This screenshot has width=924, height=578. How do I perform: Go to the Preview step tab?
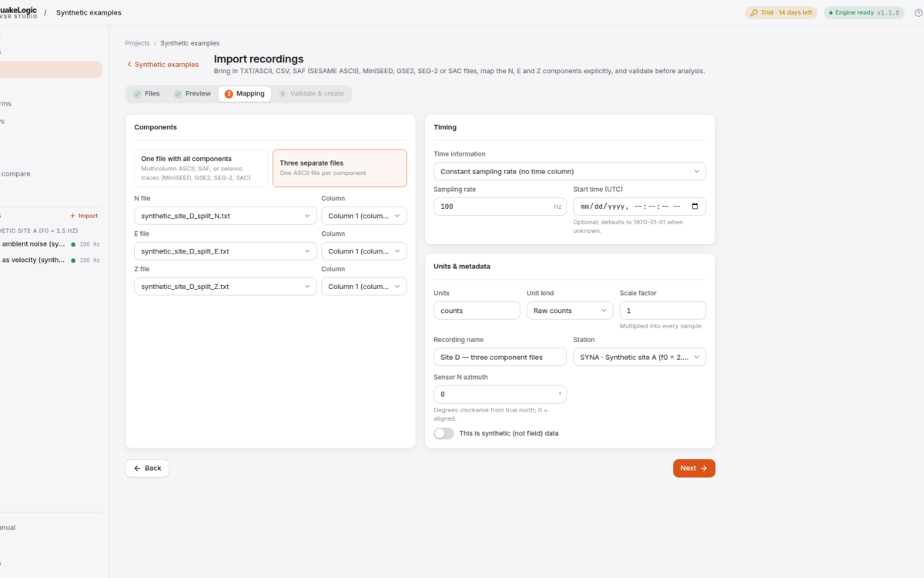[x=192, y=94]
